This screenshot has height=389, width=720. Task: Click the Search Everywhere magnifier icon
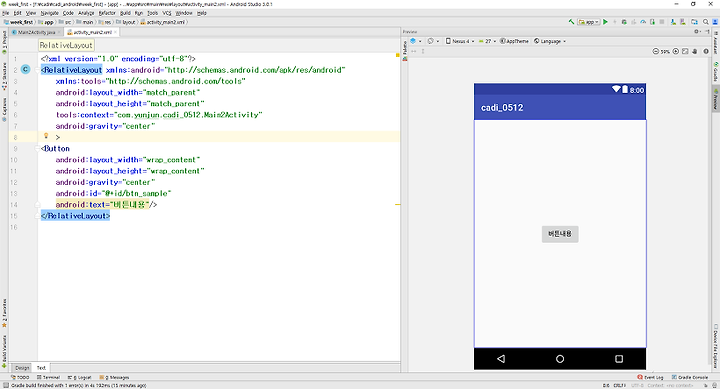pyautogui.click(x=705, y=22)
